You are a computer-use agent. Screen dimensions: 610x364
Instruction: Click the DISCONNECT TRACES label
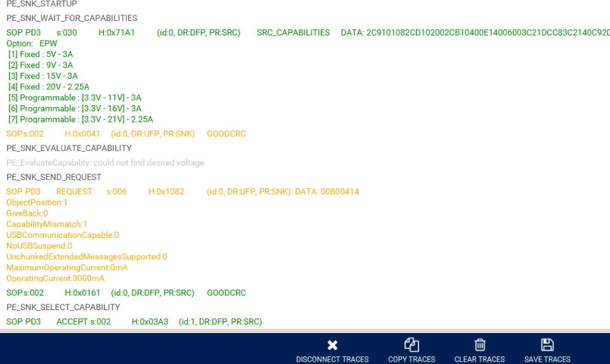pyautogui.click(x=332, y=360)
